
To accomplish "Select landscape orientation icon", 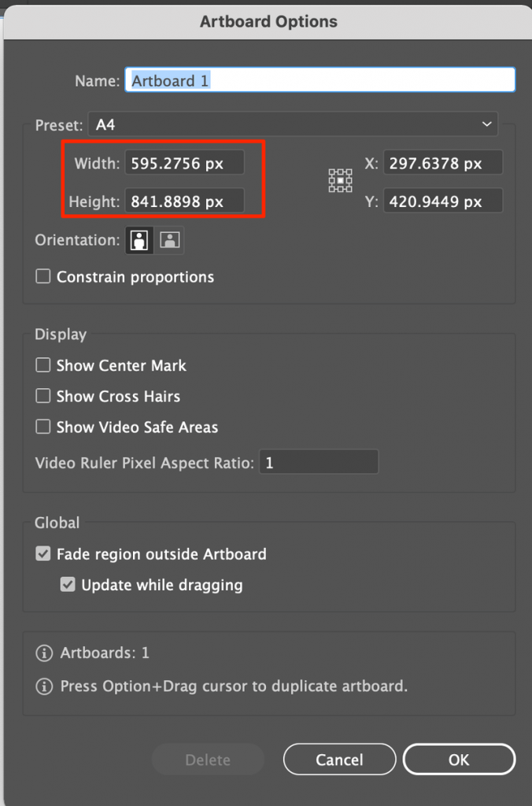I will pyautogui.click(x=170, y=240).
